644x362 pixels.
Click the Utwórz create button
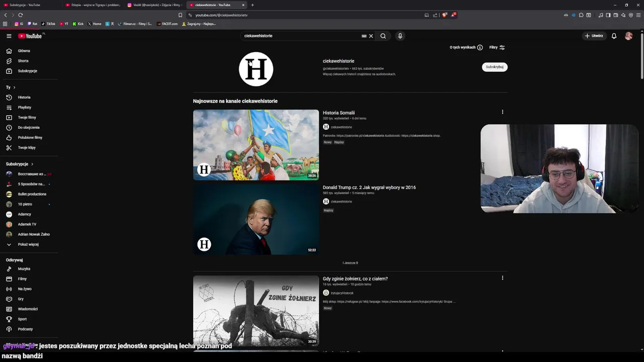pos(594,36)
